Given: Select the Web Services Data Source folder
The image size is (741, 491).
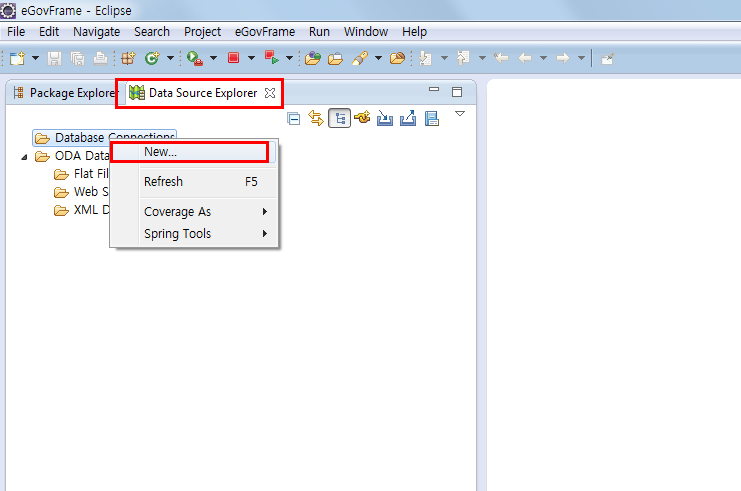Looking at the screenshot, I should coord(82,192).
